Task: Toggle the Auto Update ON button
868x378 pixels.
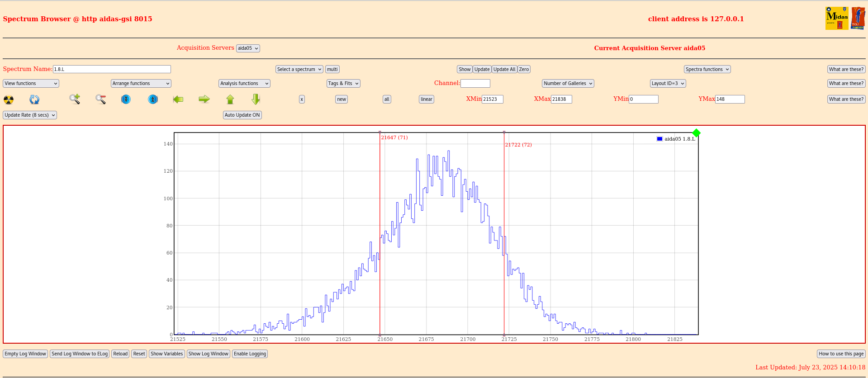Action: coord(242,115)
